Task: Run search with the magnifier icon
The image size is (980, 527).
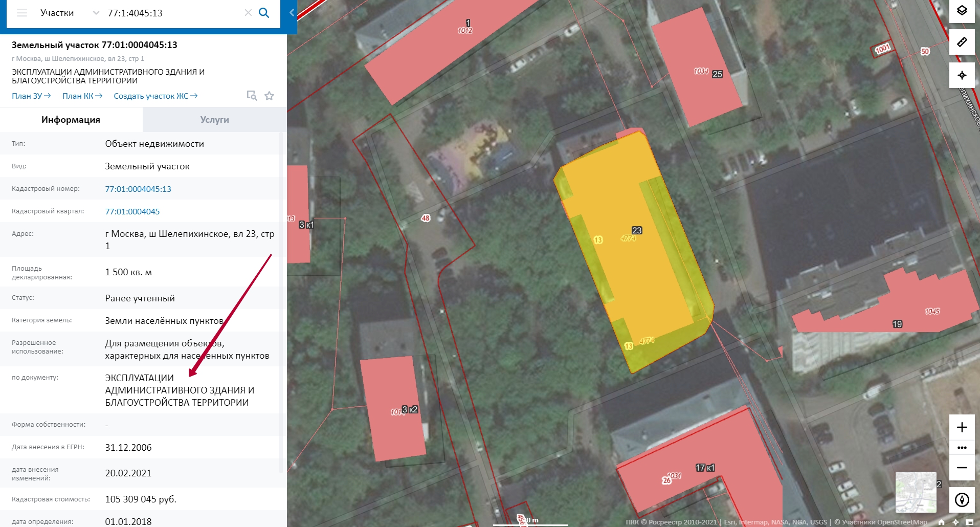Action: pyautogui.click(x=264, y=13)
